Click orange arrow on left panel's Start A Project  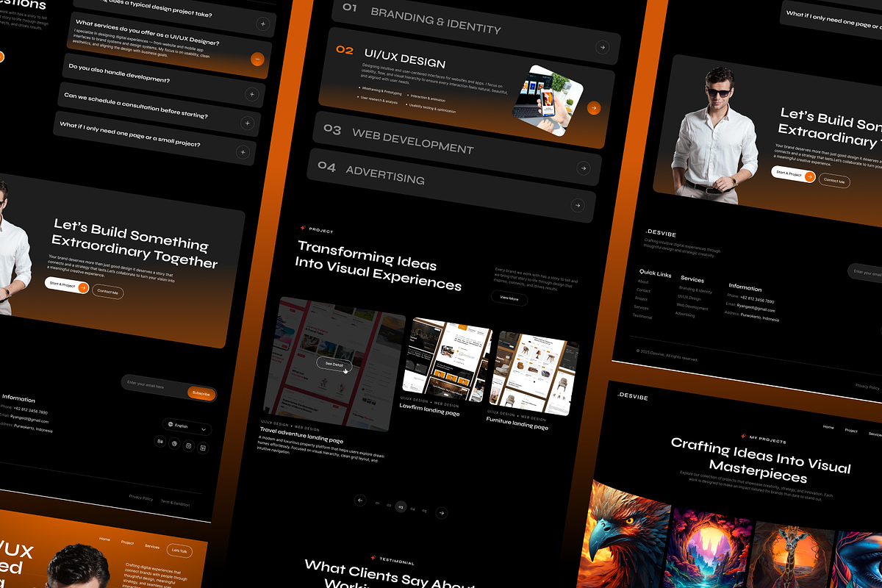pyautogui.click(x=83, y=288)
